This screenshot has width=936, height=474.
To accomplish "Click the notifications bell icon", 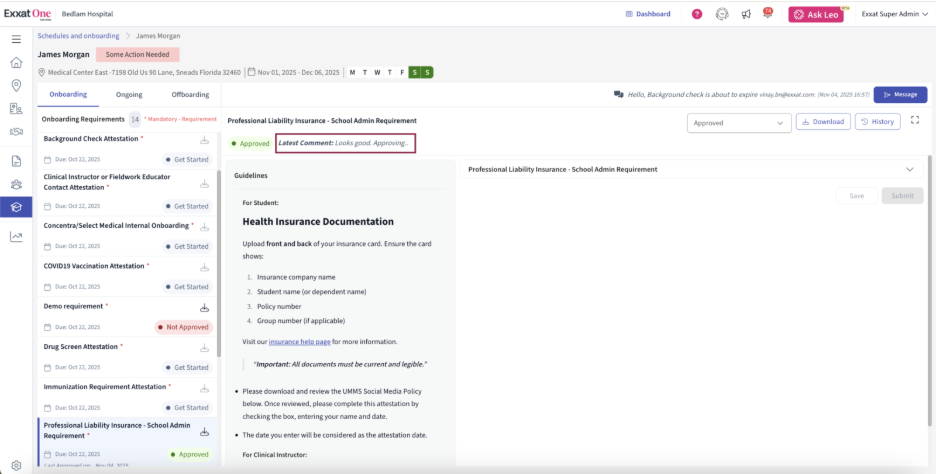I will coord(767,14).
